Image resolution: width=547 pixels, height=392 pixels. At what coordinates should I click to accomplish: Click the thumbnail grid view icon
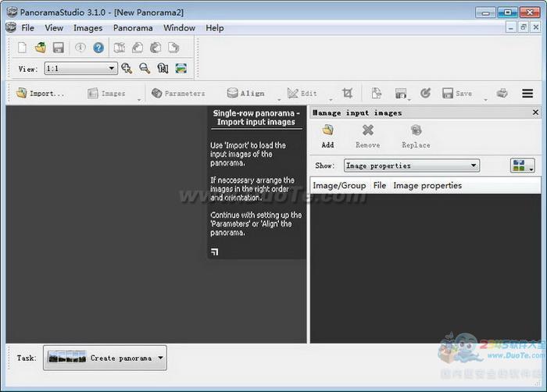519,166
